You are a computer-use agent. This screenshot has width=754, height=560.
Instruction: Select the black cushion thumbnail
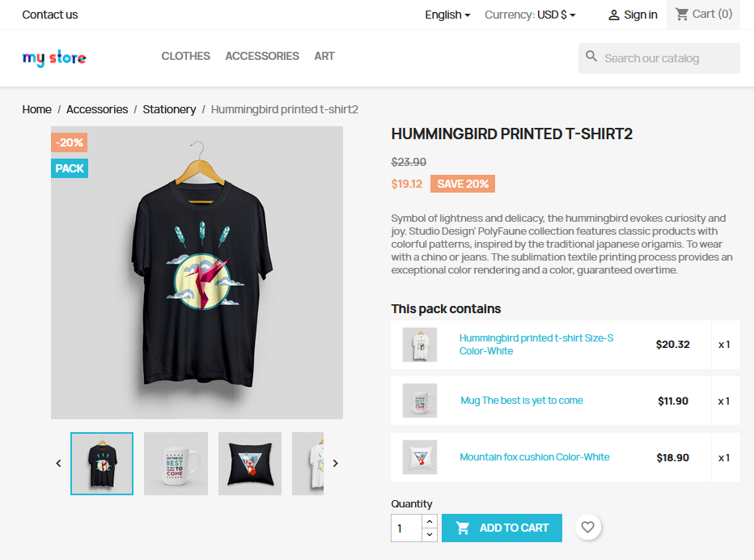click(250, 464)
